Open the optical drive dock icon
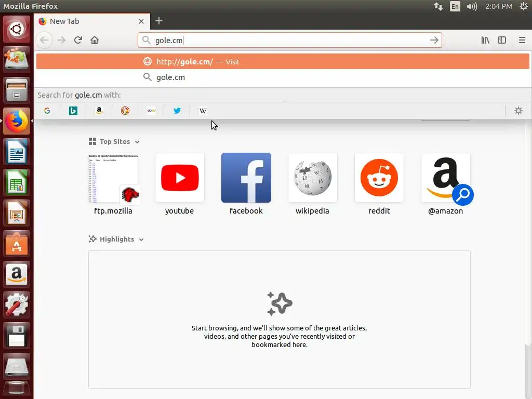This screenshot has height=399, width=532. click(17, 366)
